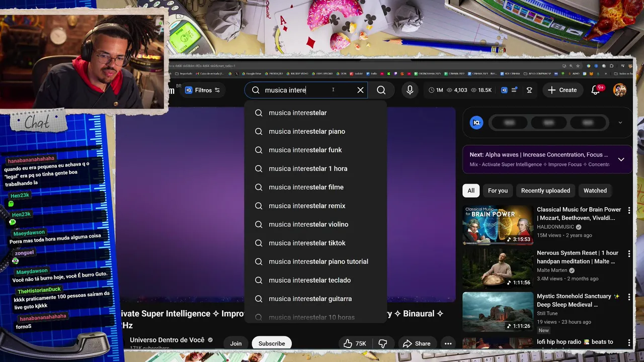Open Classical Music for Brain Power thumbnail
The height and width of the screenshot is (362, 644).
tap(498, 225)
